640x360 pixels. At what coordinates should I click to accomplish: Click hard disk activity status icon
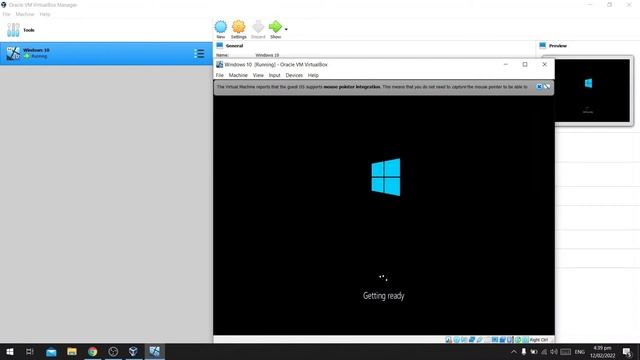(448, 340)
